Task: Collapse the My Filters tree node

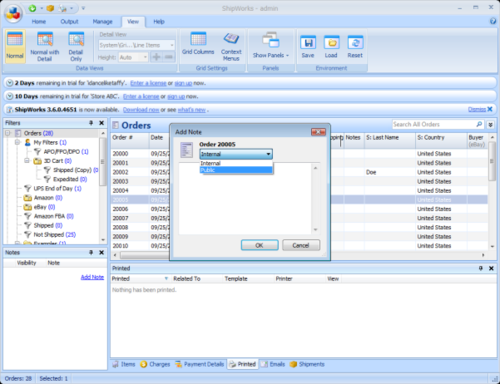Action: pos(17,142)
